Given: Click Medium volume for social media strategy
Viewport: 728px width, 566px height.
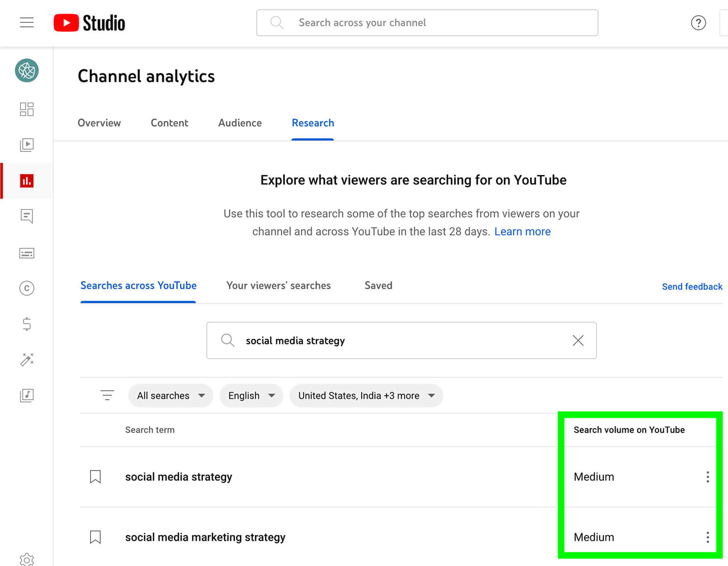Looking at the screenshot, I should (594, 477).
